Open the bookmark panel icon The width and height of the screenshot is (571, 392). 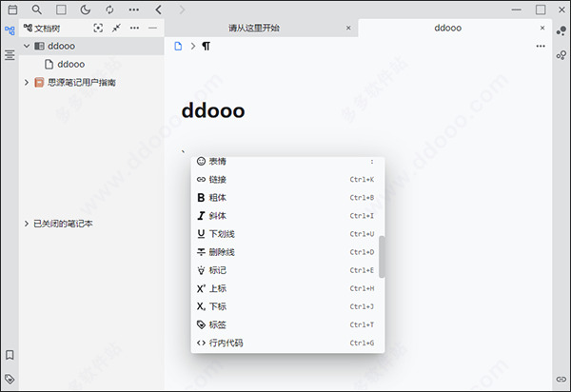tap(10, 355)
